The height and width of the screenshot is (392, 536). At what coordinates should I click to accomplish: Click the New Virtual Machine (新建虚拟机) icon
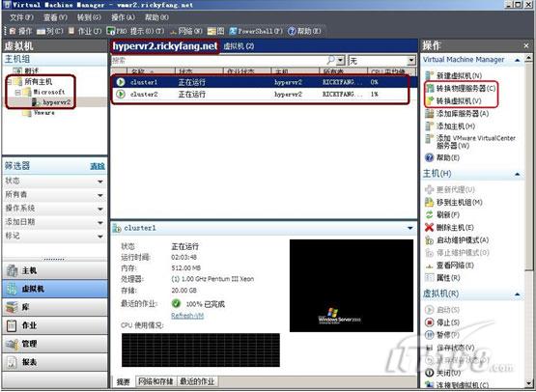[430, 75]
